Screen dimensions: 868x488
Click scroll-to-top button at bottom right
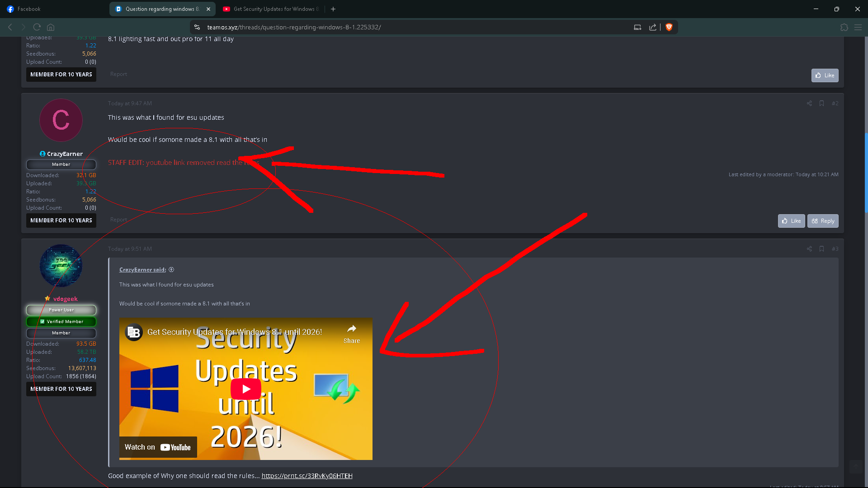coord(856,467)
